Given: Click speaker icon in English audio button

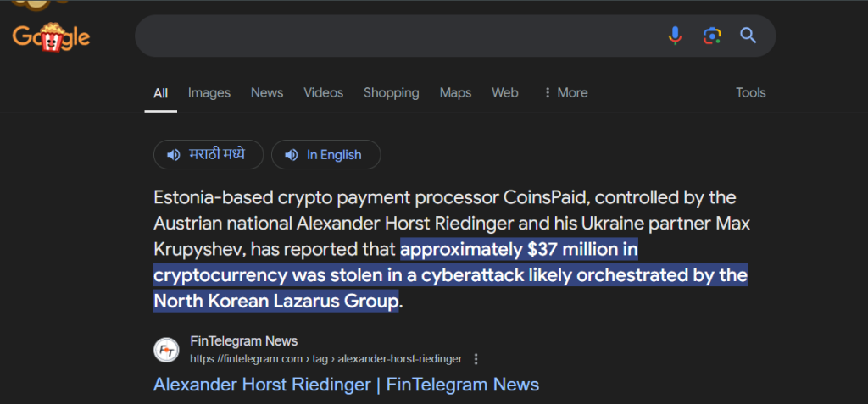Looking at the screenshot, I should (292, 155).
